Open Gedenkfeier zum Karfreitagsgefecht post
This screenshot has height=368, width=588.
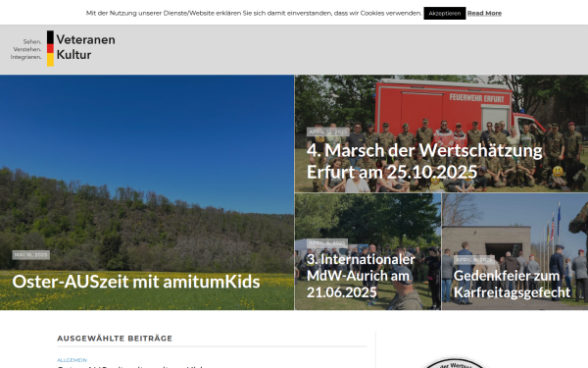(x=512, y=284)
